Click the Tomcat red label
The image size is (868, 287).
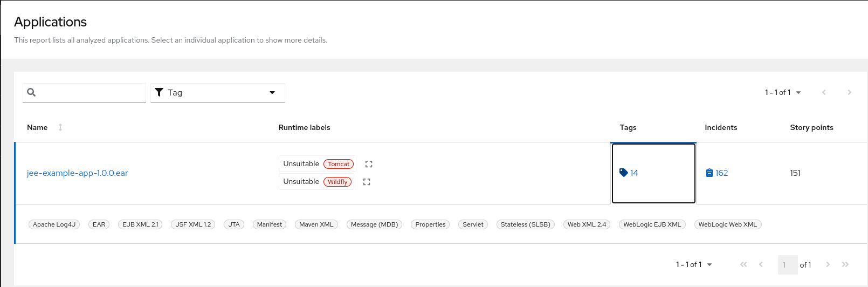pyautogui.click(x=339, y=164)
